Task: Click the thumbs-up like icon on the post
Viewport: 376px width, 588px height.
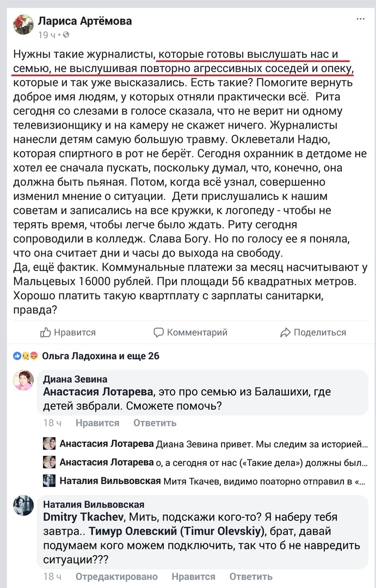Action: pyautogui.click(x=46, y=332)
